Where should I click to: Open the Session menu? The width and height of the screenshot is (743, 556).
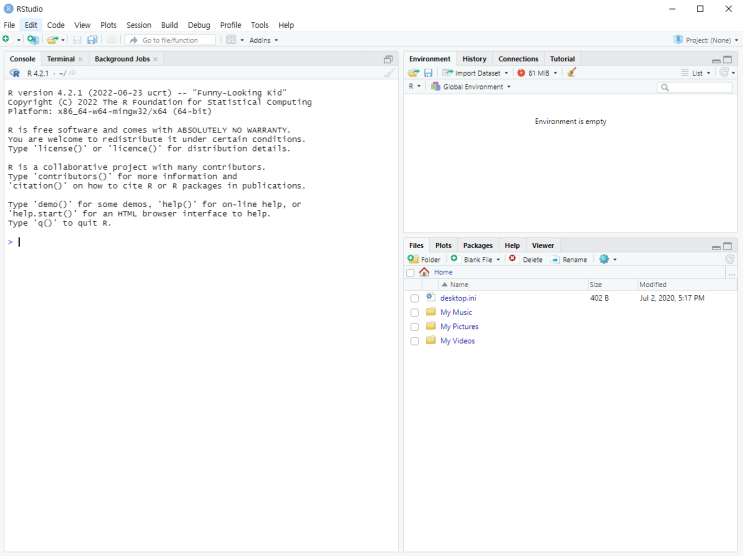139,25
